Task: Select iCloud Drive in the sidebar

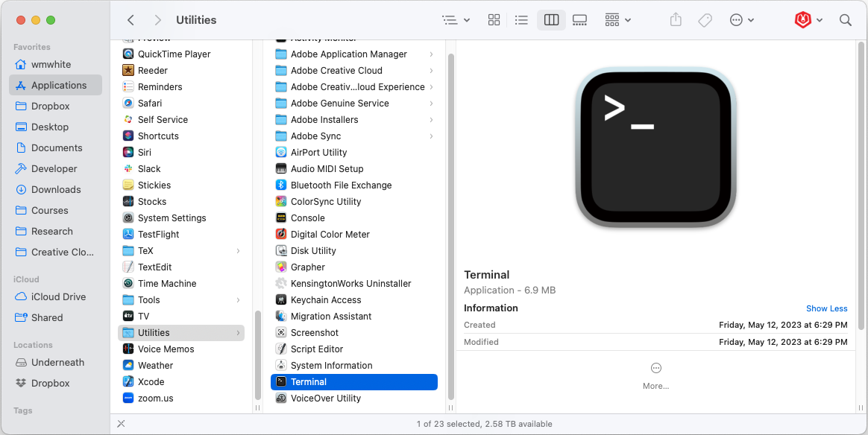Action: click(x=58, y=297)
